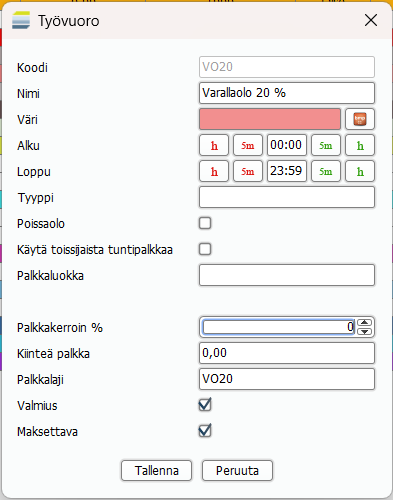Image resolution: width=393 pixels, height=500 pixels.
Task: Open the color picker icon next to Väri
Action: point(360,119)
